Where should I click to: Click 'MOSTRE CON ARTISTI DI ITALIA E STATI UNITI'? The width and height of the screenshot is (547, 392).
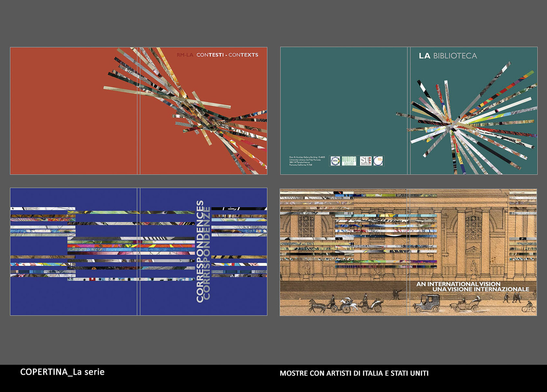[354, 373]
